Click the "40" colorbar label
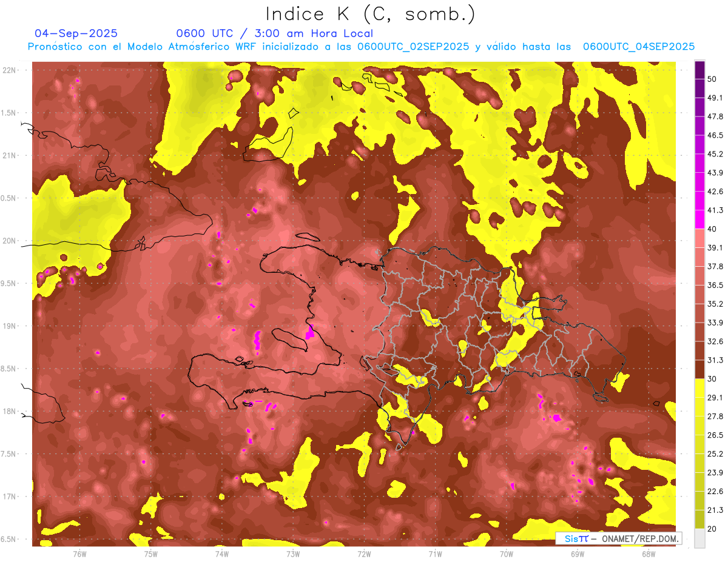 712,229
